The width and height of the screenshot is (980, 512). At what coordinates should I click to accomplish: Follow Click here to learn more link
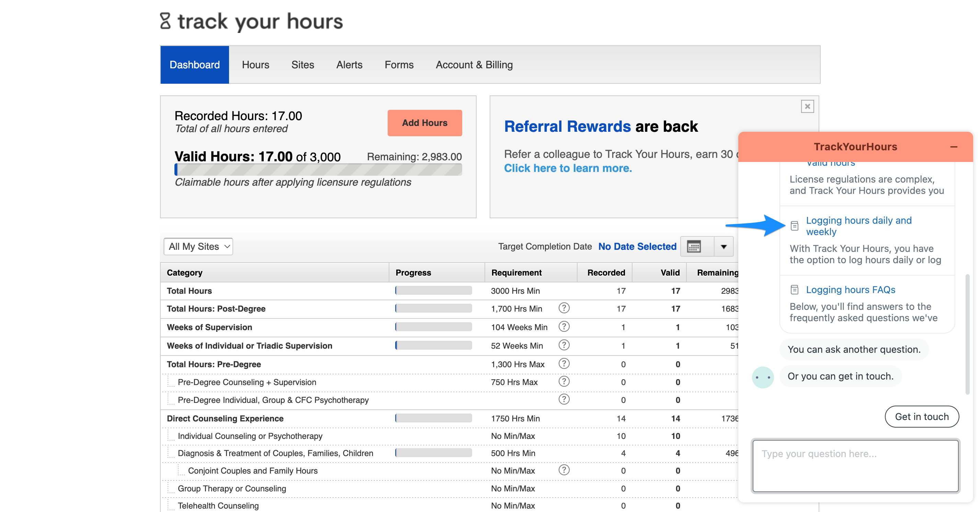point(568,168)
